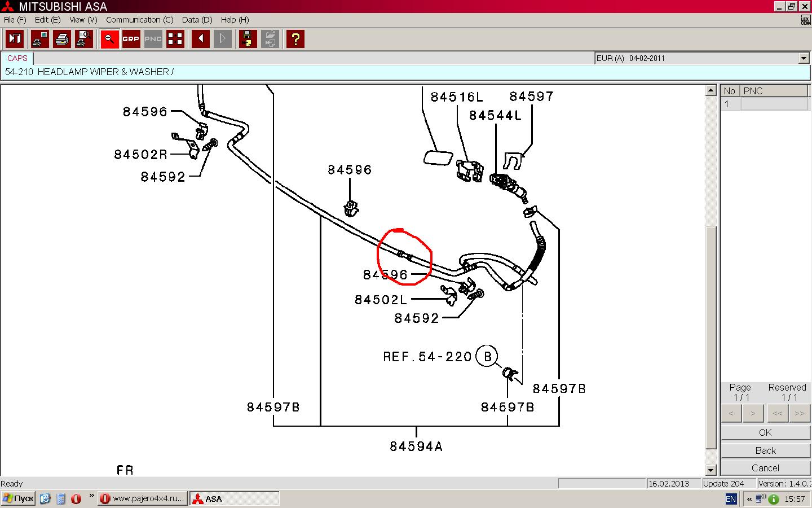The height and width of the screenshot is (508, 812).
Task: Click the four-squares illustration list icon
Action: coord(175,39)
